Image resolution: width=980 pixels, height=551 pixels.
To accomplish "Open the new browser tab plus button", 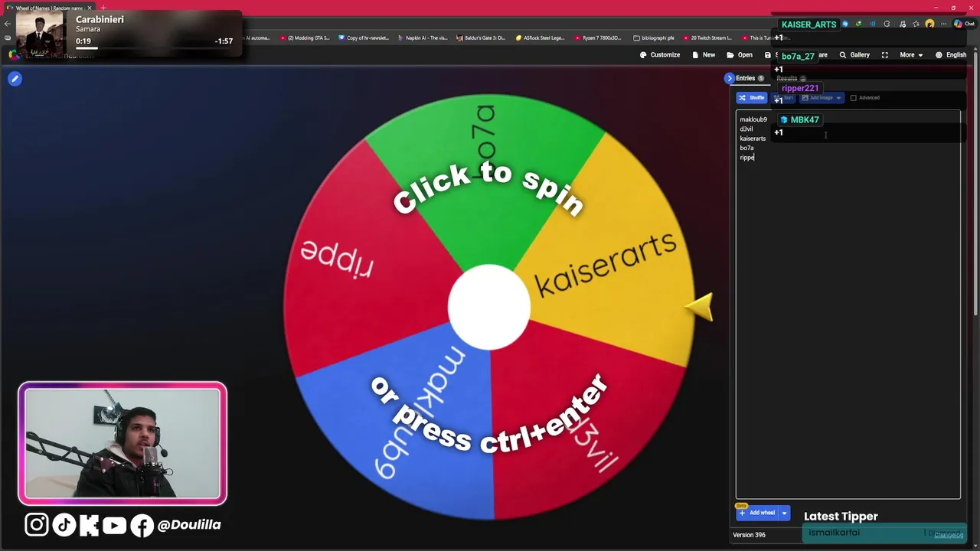I will tap(103, 8).
